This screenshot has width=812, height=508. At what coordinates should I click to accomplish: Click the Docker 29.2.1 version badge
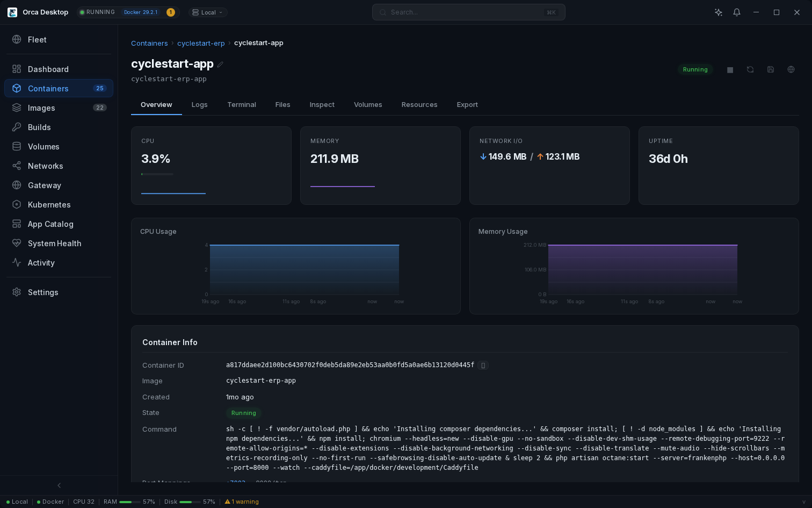[x=141, y=12]
